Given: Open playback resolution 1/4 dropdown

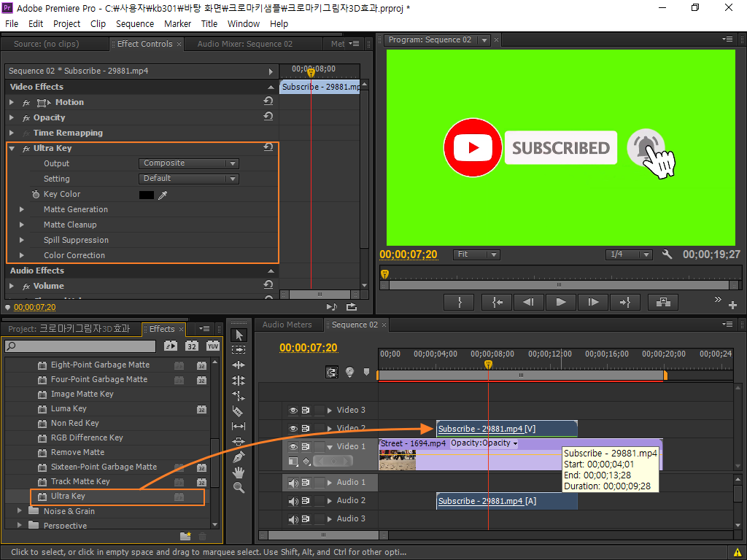Looking at the screenshot, I should 629,254.
